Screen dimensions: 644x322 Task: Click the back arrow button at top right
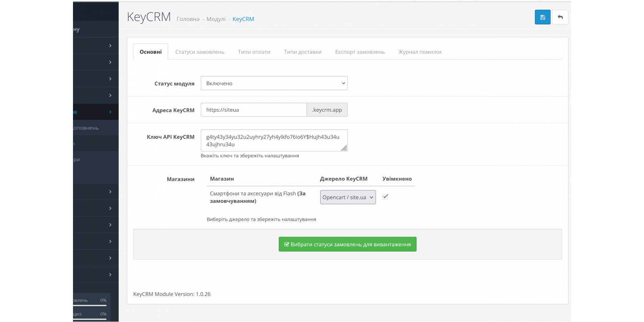(560, 17)
